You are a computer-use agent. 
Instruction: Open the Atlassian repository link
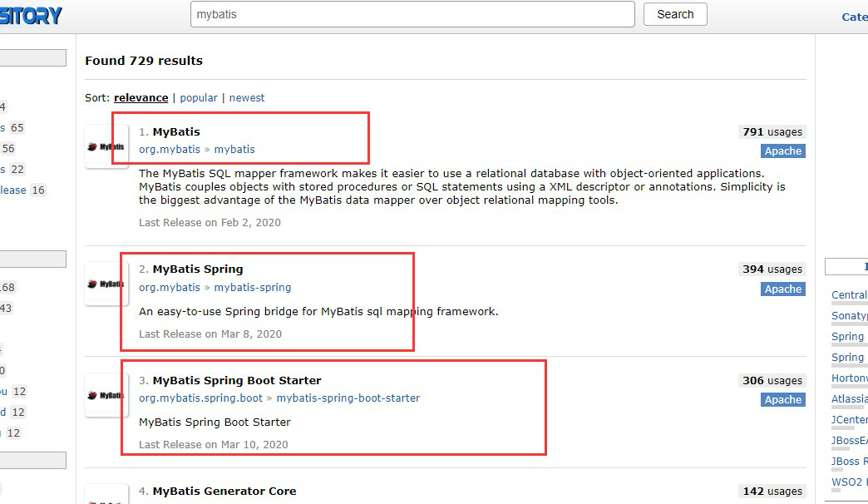pyautogui.click(x=849, y=398)
